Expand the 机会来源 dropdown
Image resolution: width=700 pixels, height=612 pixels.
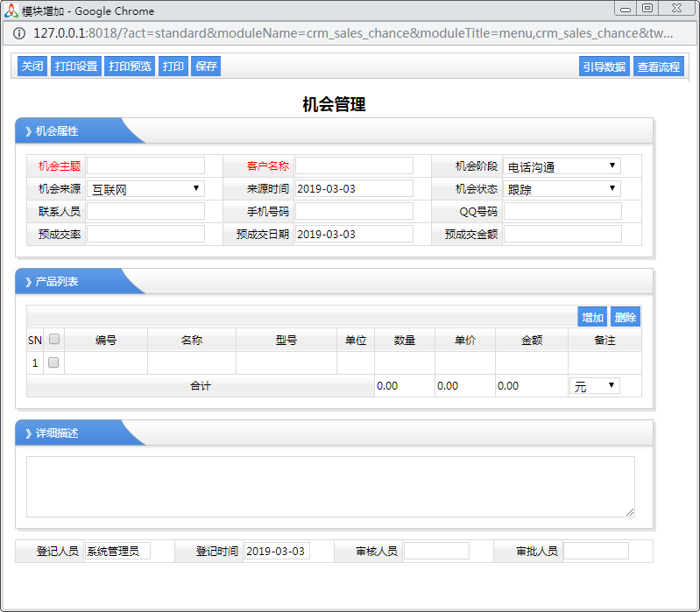145,188
